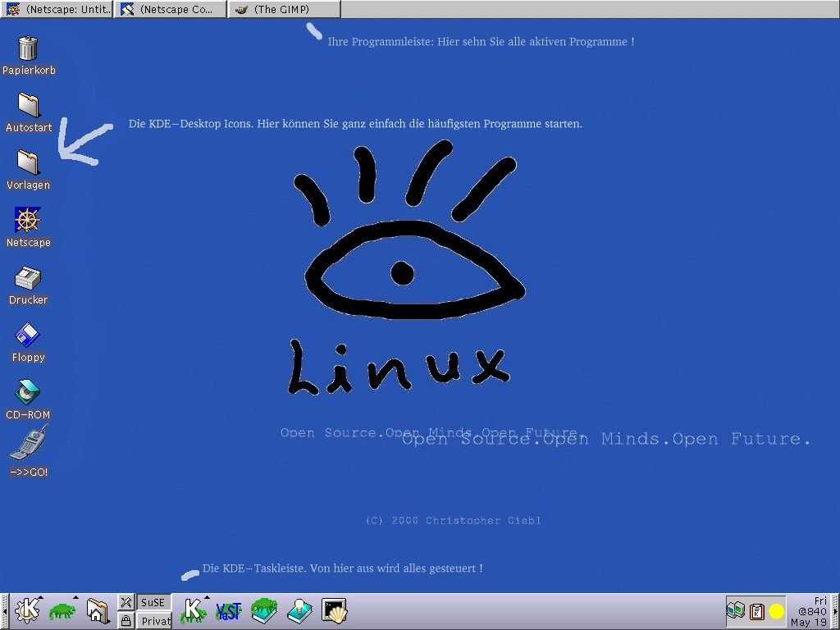
Task: Open the KDE K gear application menu
Action: coord(28,610)
